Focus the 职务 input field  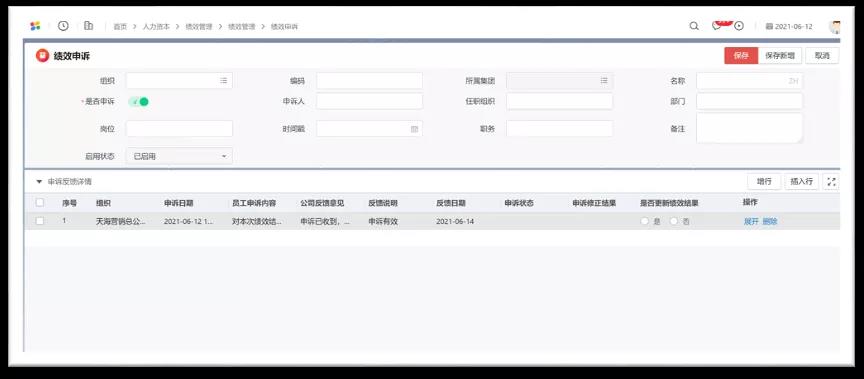pos(559,129)
